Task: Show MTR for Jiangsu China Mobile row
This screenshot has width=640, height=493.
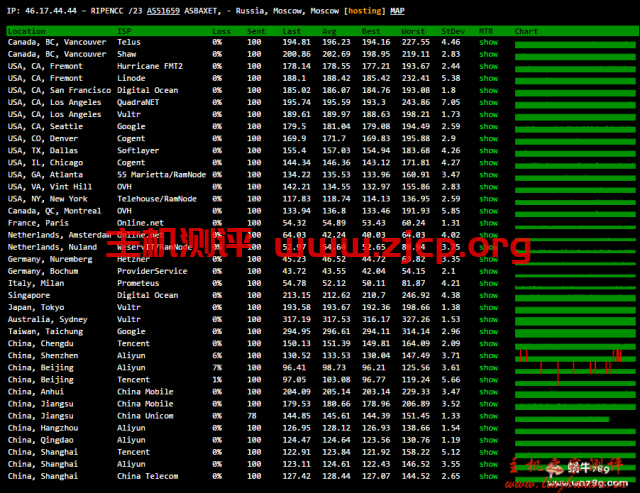Action: [489, 404]
